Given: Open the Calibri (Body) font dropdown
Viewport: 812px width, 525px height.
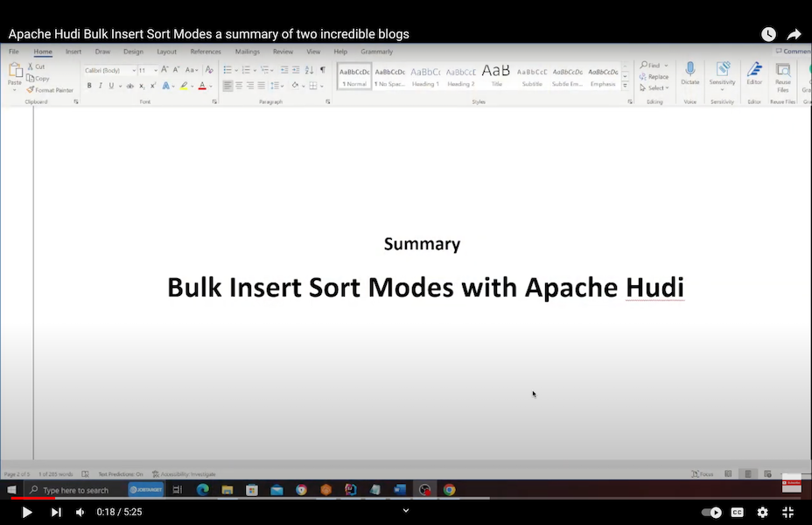Looking at the screenshot, I should [108, 70].
